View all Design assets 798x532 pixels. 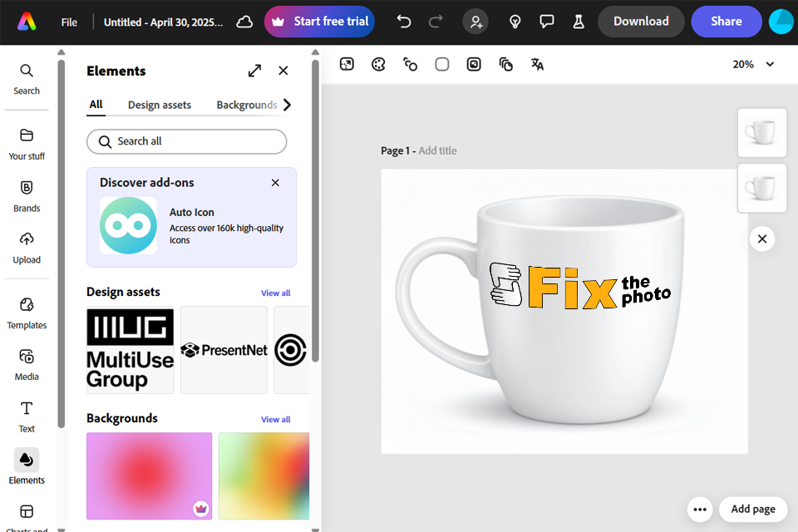275,293
